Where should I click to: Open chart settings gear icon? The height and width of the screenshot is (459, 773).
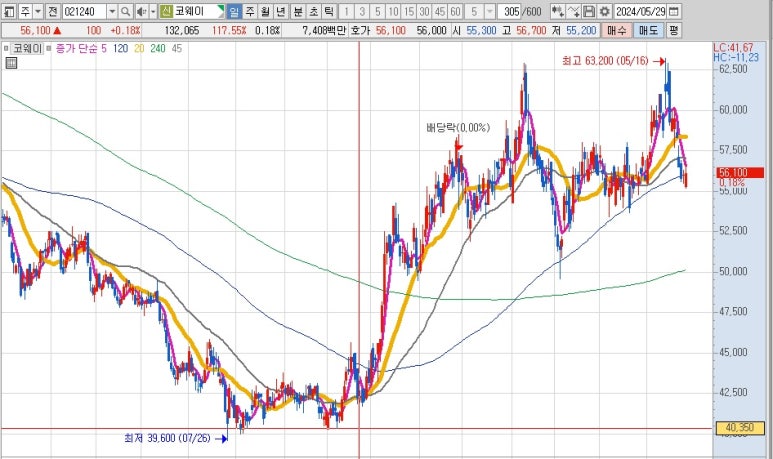[604, 11]
